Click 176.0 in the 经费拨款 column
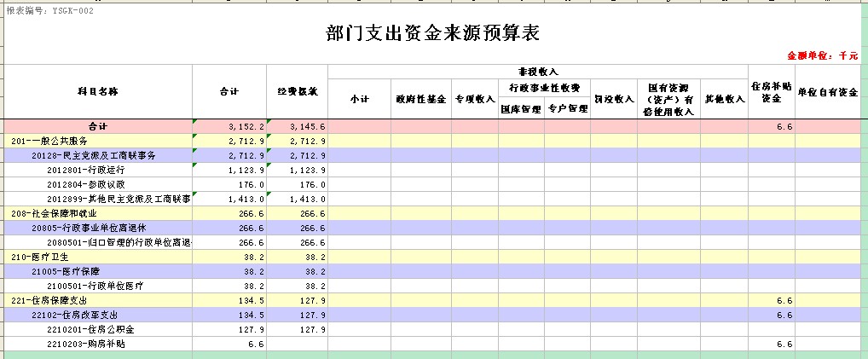This screenshot has height=359, width=868. (313, 184)
